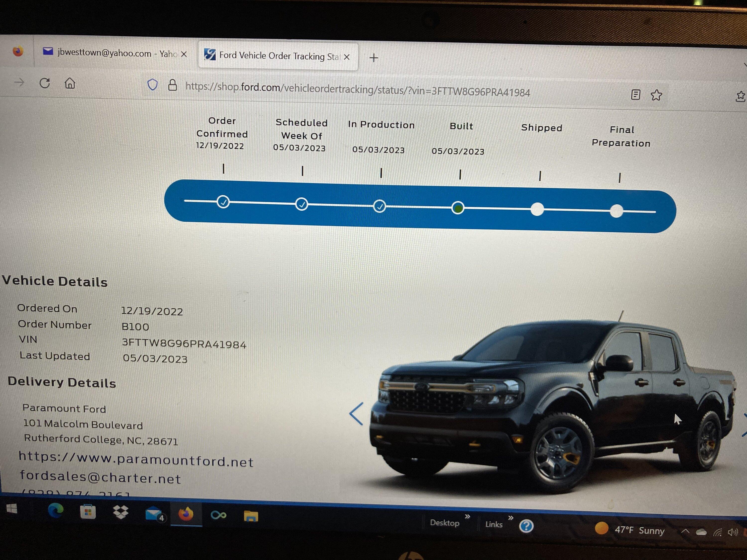
Task: Open Dropbox from the taskbar
Action: 121,512
